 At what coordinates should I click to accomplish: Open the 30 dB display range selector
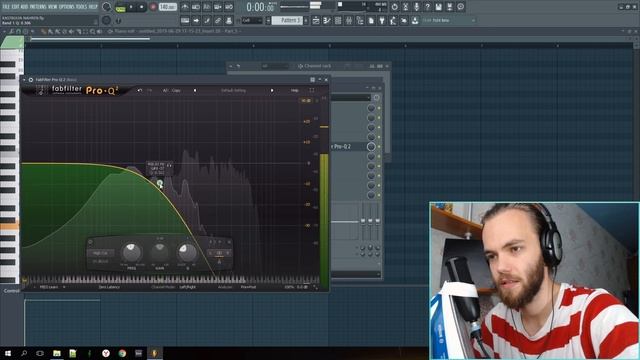(x=306, y=100)
